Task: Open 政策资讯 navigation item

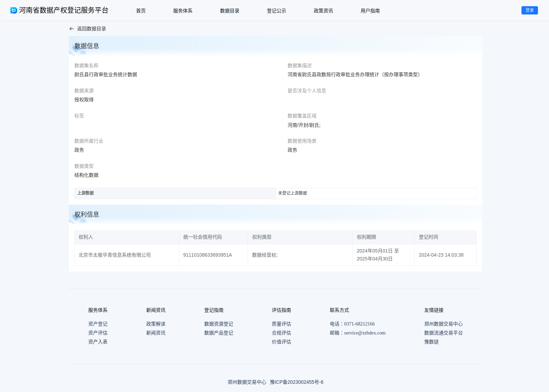Action: coord(323,11)
